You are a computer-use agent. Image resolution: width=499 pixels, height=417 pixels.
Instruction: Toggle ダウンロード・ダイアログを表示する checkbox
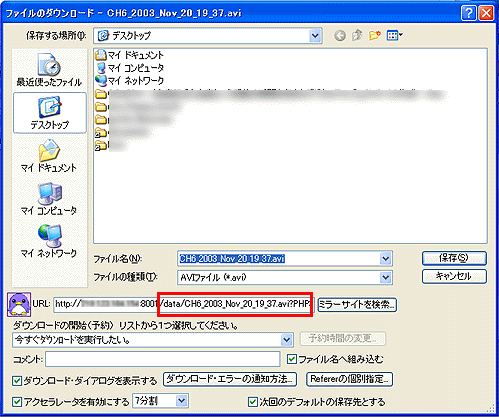pyautogui.click(x=17, y=381)
